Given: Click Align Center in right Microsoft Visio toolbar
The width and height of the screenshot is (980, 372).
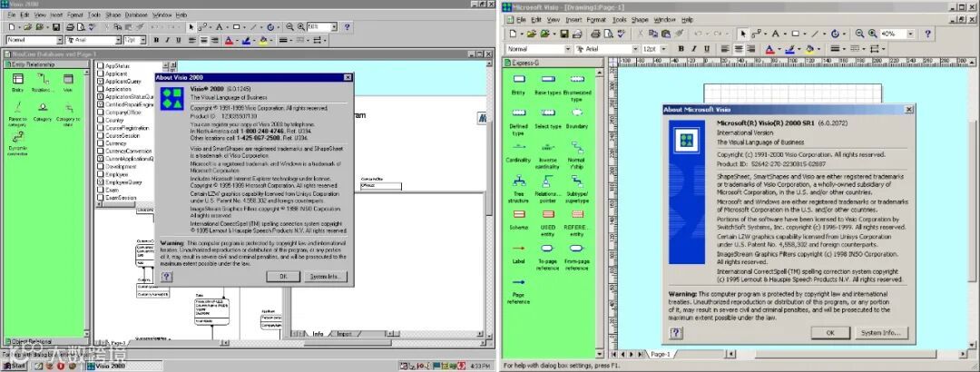Looking at the screenshot, I should (x=739, y=49).
